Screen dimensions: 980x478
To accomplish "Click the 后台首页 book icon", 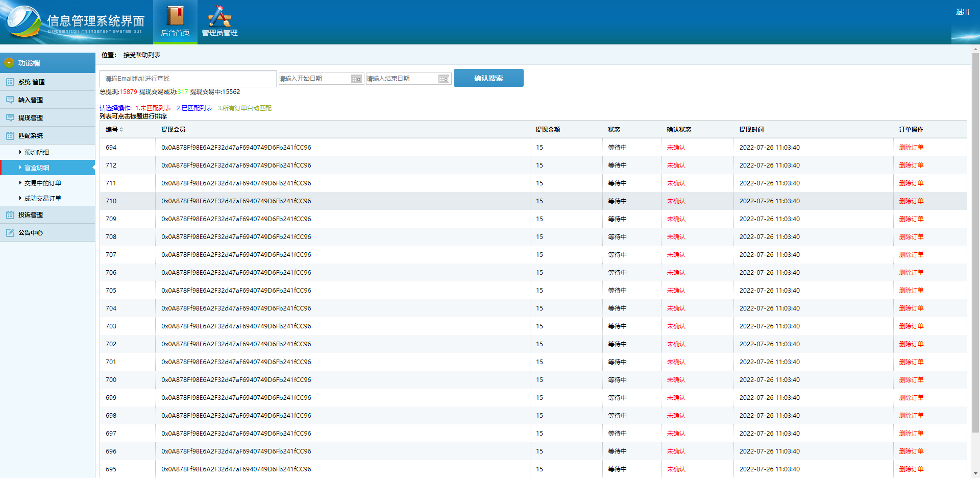I will [x=175, y=16].
